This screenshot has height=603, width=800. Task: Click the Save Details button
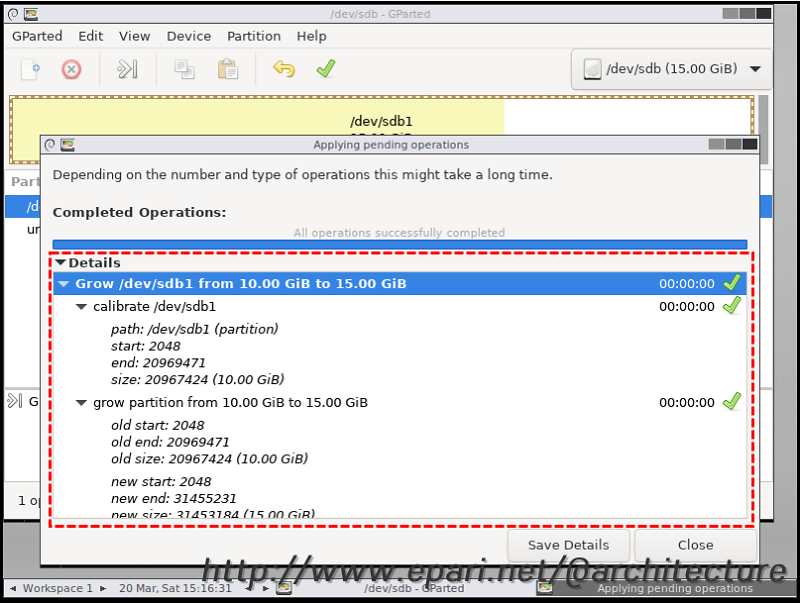[x=568, y=545]
